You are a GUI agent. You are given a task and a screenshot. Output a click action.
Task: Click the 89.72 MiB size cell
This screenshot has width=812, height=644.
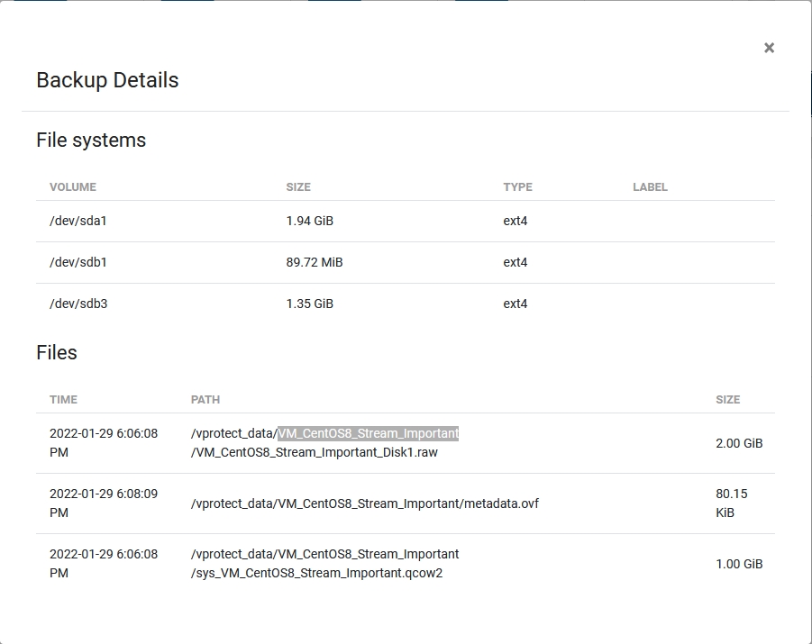[x=315, y=262]
